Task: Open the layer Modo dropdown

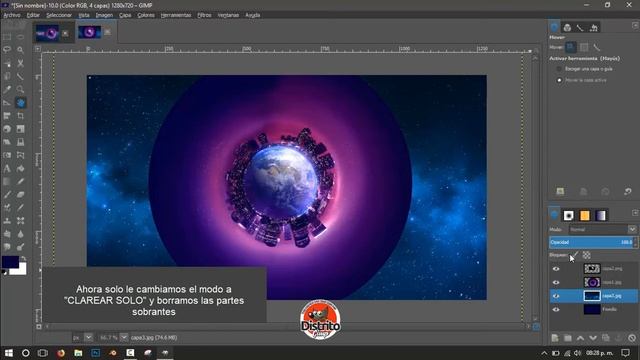Action: pyautogui.click(x=603, y=229)
